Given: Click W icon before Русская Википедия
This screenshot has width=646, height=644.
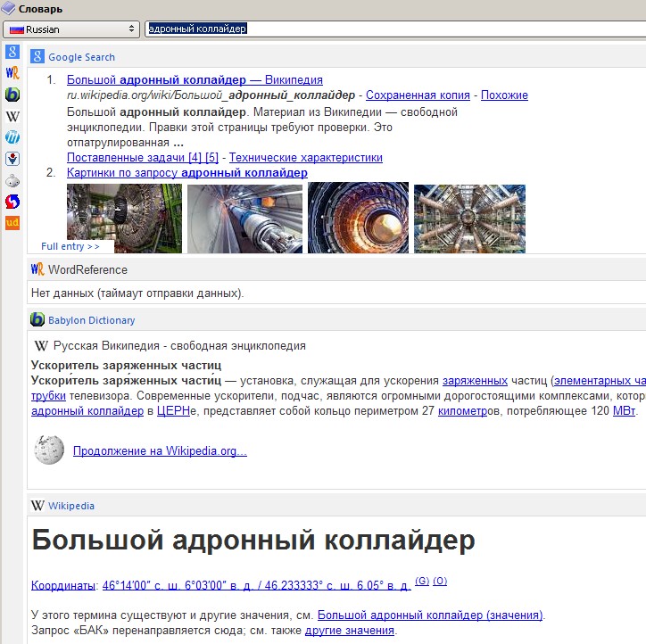Looking at the screenshot, I should pos(41,345).
